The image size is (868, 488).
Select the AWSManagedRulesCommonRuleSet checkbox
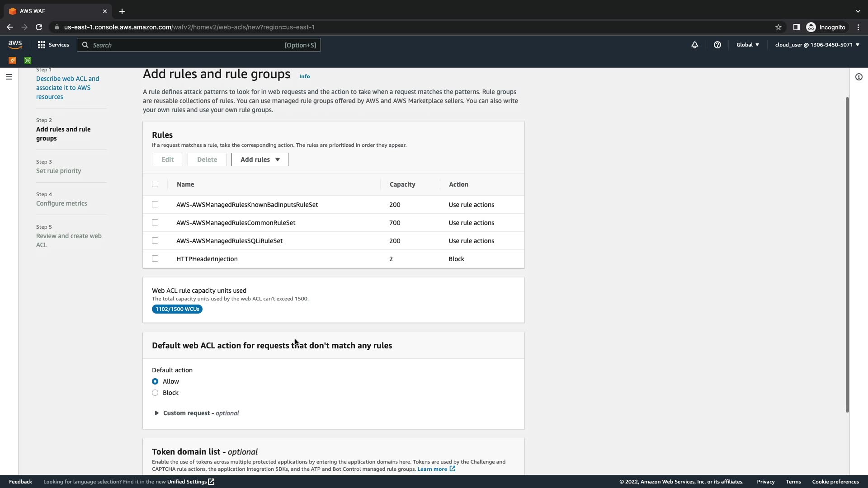tap(155, 222)
